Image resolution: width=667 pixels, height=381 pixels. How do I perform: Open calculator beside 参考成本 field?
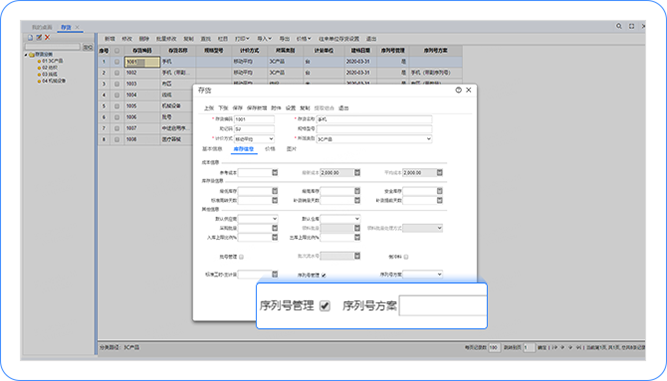click(x=275, y=173)
